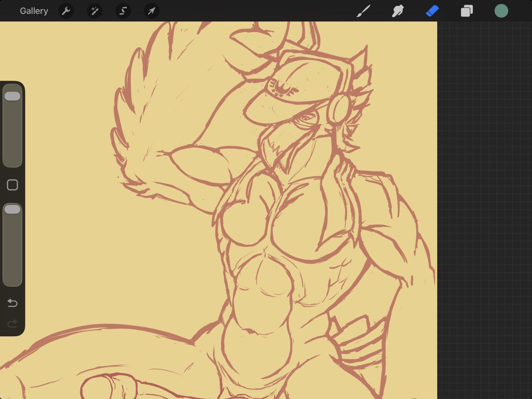
Task: Tap the canvas artwork area
Action: (222, 199)
